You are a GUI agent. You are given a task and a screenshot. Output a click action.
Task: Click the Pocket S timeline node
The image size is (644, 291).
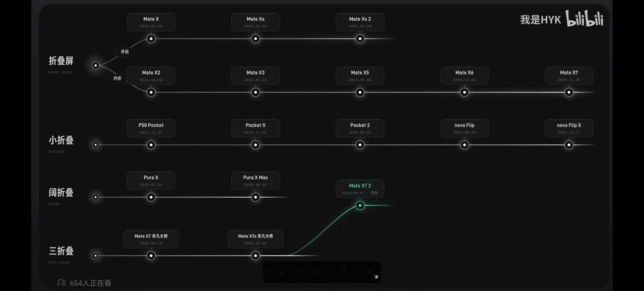tap(255, 145)
